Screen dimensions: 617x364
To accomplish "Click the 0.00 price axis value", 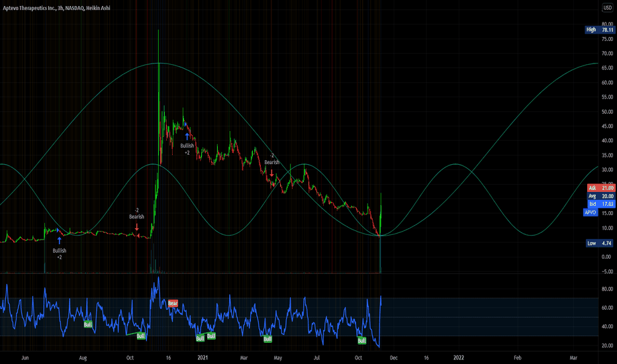I will (x=608, y=257).
